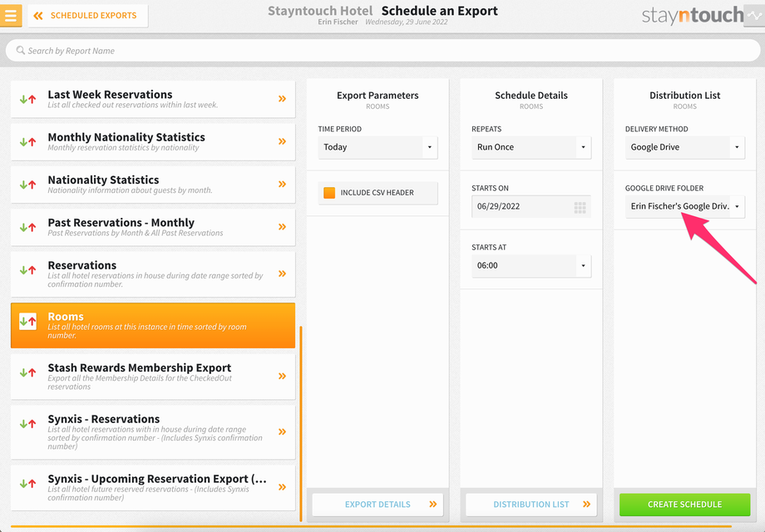Open the Delivery Method dropdown showing Google Drive
The width and height of the screenshot is (765, 532).
coord(685,147)
